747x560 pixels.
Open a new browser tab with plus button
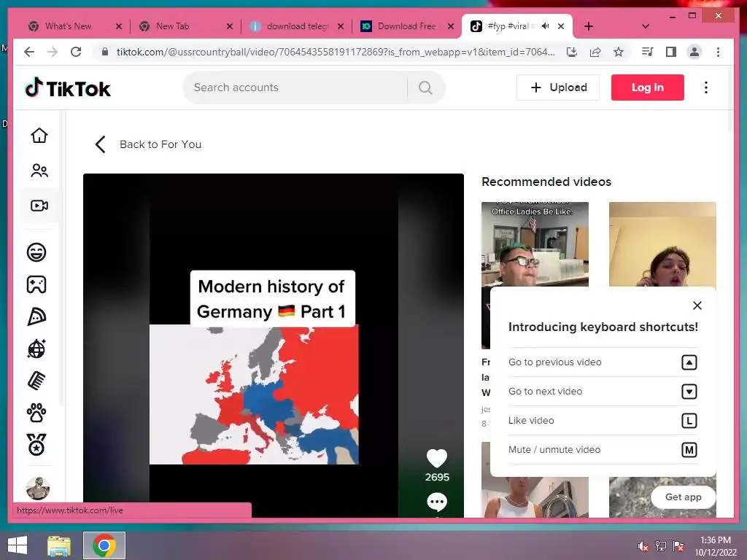589,26
